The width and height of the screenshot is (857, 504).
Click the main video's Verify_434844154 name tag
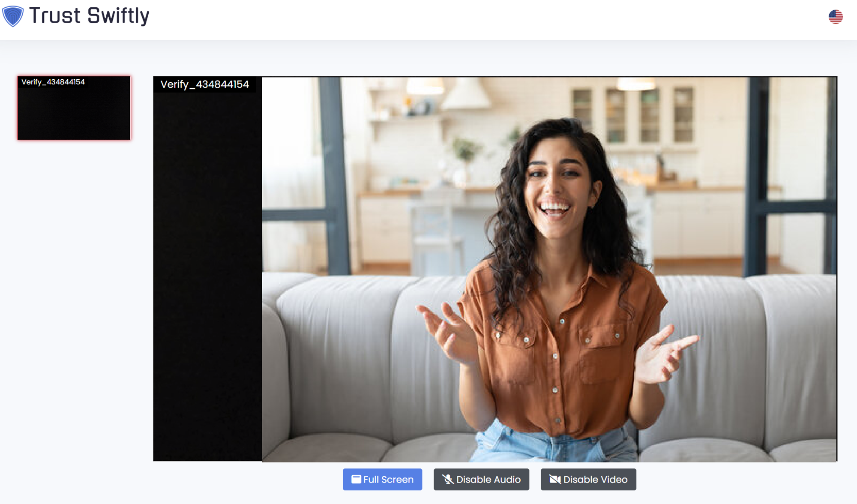(x=204, y=84)
